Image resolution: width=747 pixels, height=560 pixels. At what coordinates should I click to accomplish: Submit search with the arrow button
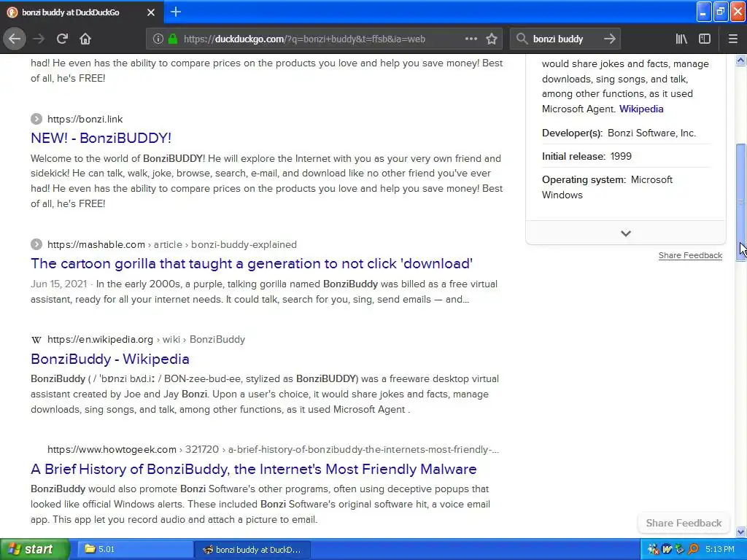click(x=609, y=39)
